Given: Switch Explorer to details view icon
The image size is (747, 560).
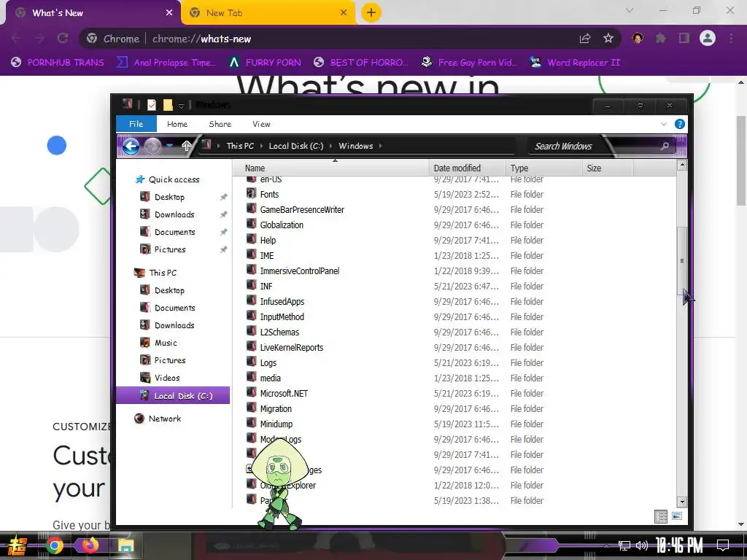Looking at the screenshot, I should (661, 516).
